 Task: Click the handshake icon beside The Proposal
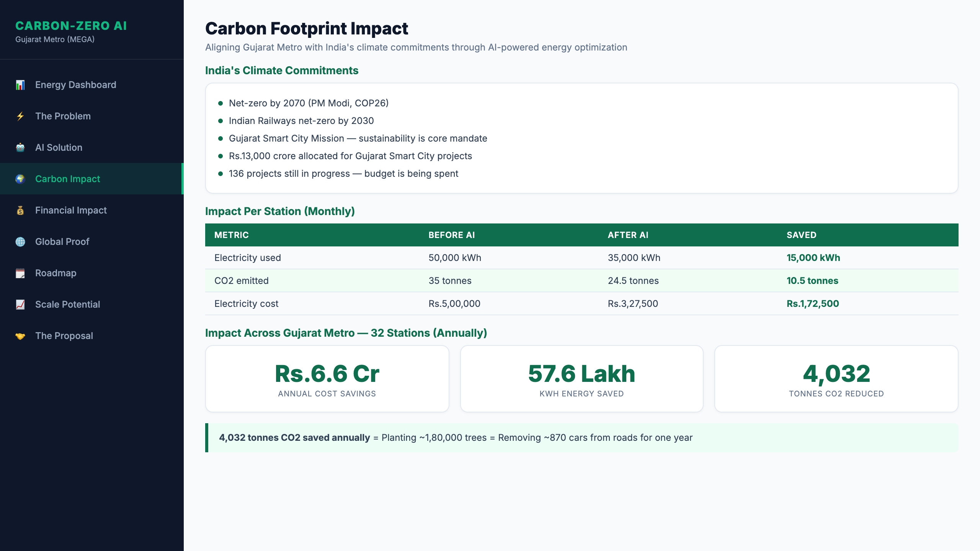pyautogui.click(x=21, y=336)
